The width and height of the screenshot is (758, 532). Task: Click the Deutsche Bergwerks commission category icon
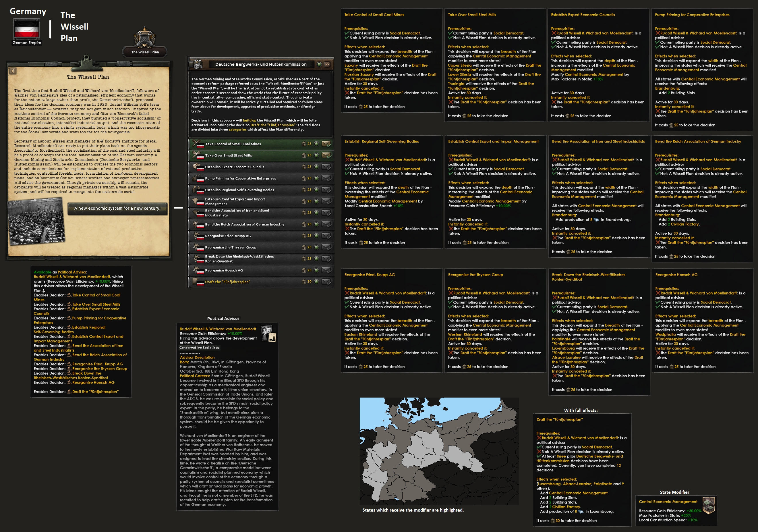pyautogui.click(x=198, y=64)
